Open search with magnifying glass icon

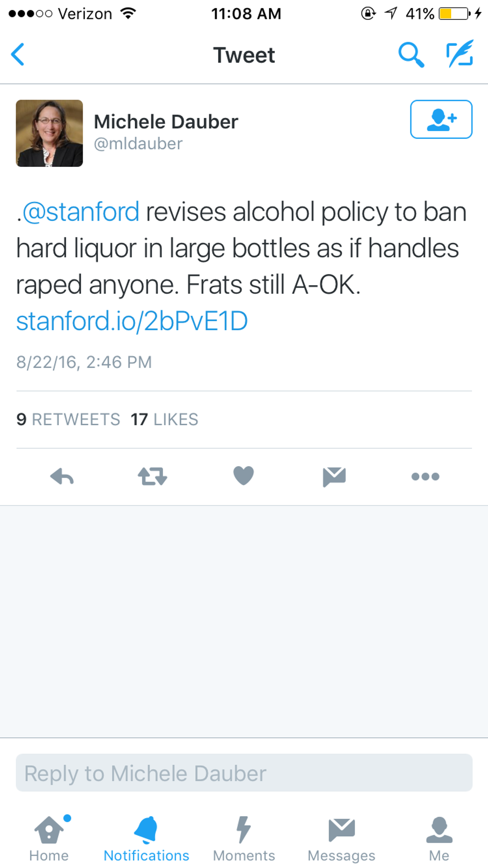(x=411, y=54)
